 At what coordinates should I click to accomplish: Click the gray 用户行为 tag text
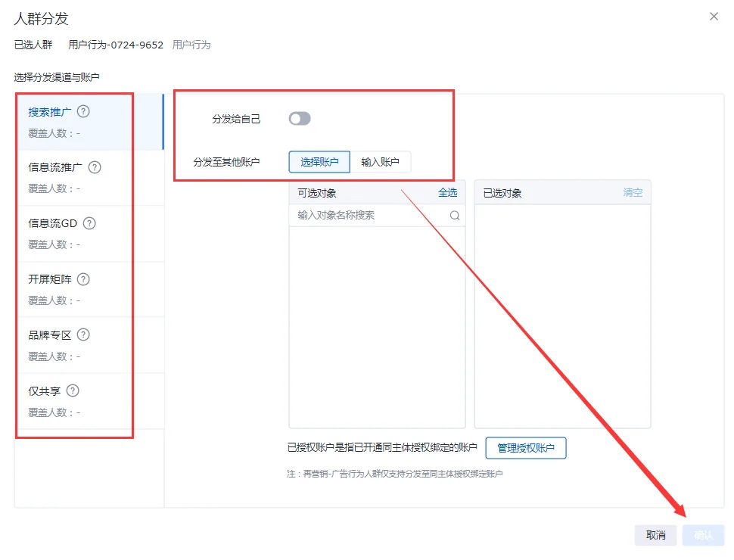(191, 45)
